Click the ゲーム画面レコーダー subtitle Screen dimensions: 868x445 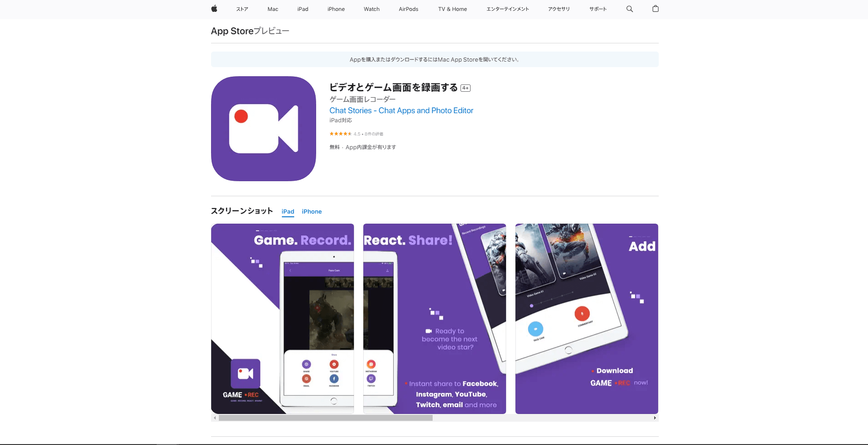(362, 99)
